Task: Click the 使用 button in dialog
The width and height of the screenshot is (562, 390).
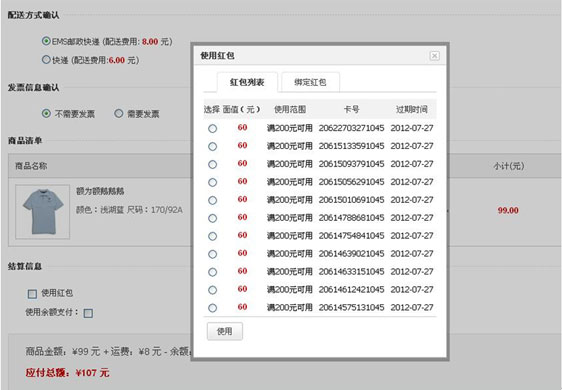Action: pyautogui.click(x=225, y=331)
